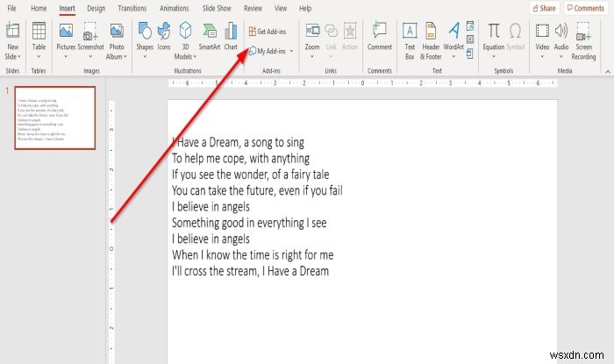Open the Comments pane button
The height and width of the screenshot is (364, 614).
586,8
